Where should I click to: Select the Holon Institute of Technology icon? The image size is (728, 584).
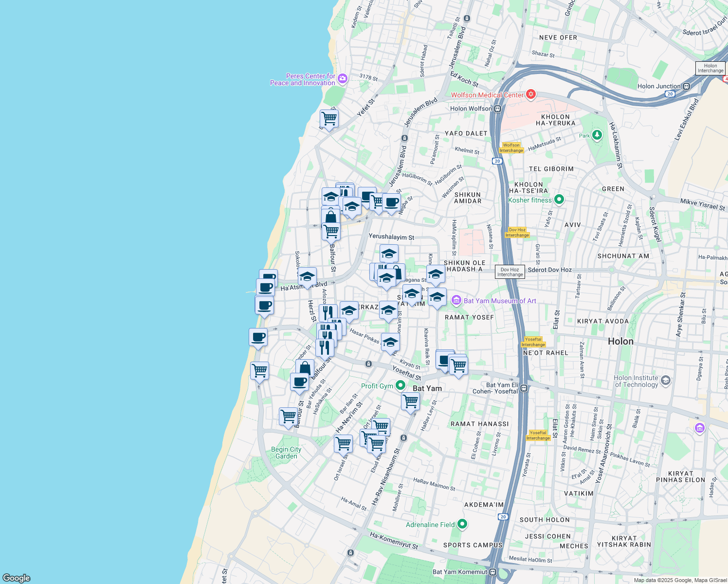[x=666, y=380]
